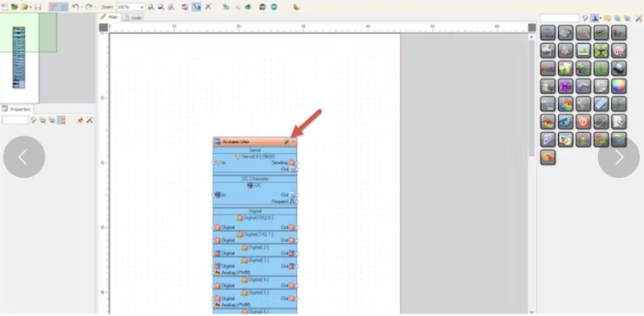Click the color wheel component category
The image size is (644, 316).
(x=619, y=86)
